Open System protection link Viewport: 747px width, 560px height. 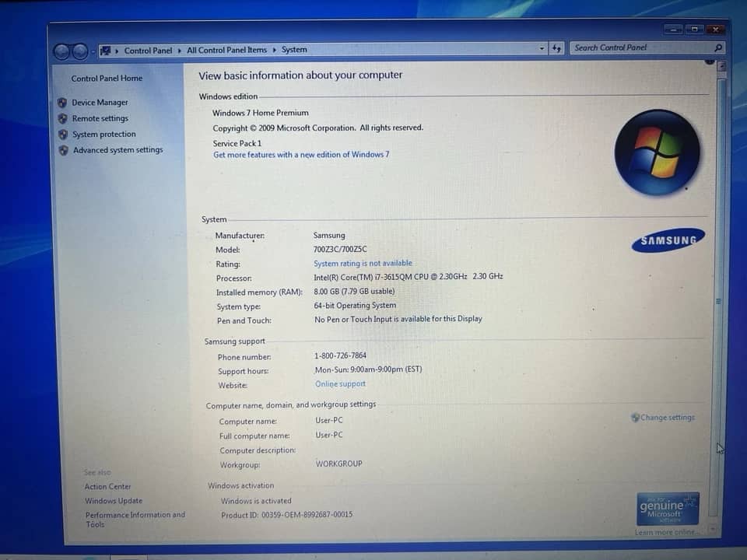(103, 135)
